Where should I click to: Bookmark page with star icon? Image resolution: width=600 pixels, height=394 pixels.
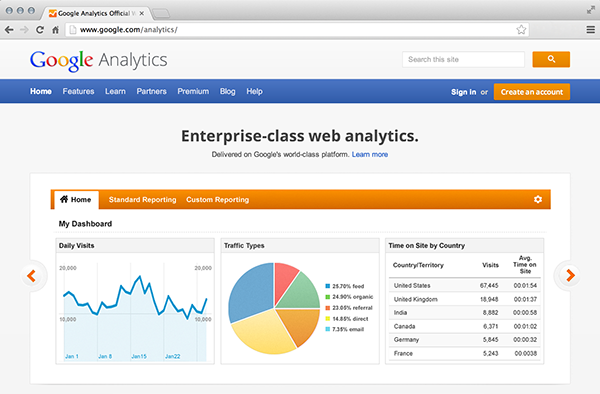[x=521, y=29]
